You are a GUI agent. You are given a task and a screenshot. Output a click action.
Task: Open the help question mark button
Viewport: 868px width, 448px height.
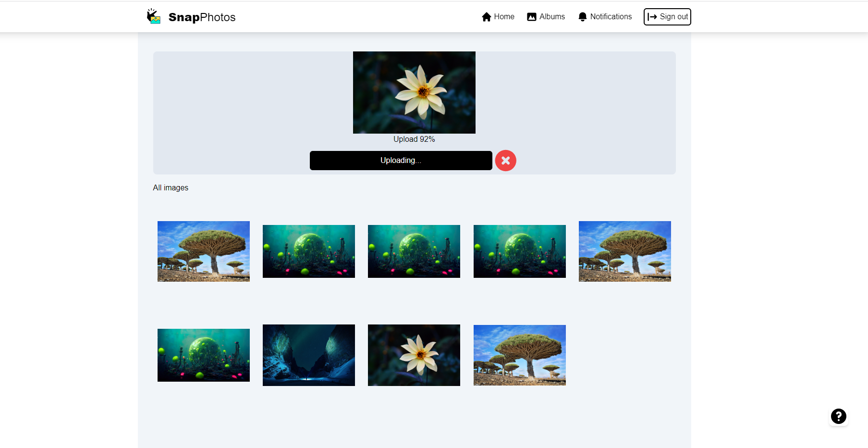pyautogui.click(x=838, y=416)
